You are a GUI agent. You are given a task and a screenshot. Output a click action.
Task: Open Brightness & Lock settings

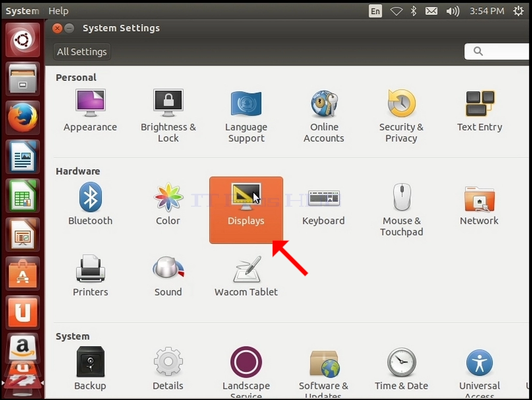[168, 116]
